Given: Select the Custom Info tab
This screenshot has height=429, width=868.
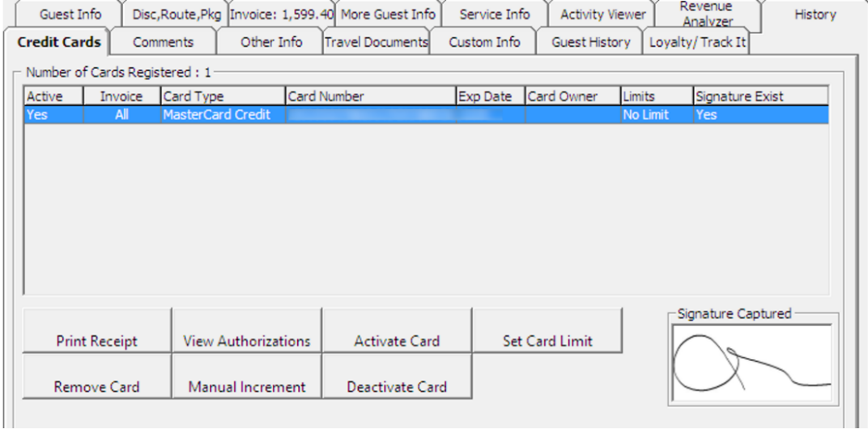Looking at the screenshot, I should (x=484, y=42).
